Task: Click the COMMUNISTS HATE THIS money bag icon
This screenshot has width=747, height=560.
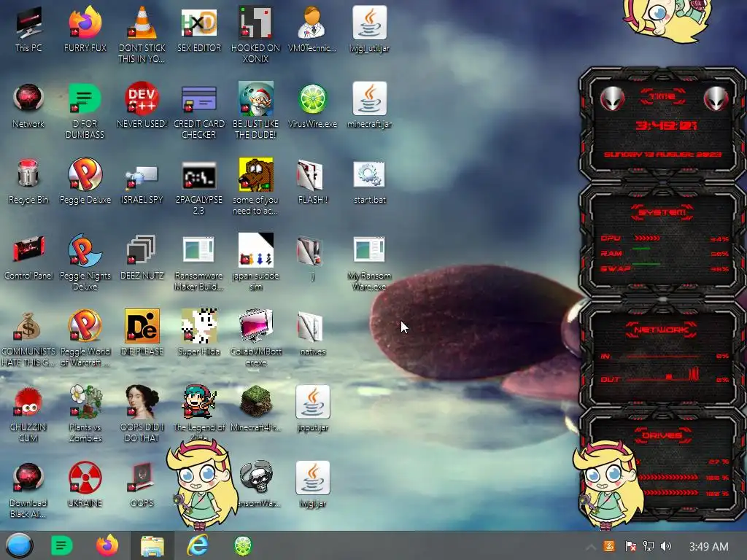Action: [28, 326]
